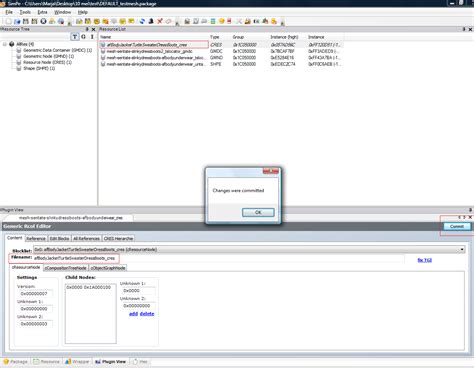The height and width of the screenshot is (368, 474).
Task: Switch to the cObjectGraphNode tab
Action: coord(108,268)
